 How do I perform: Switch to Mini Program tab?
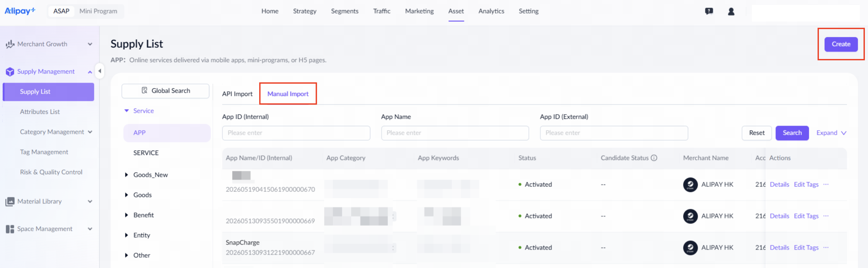tap(98, 11)
